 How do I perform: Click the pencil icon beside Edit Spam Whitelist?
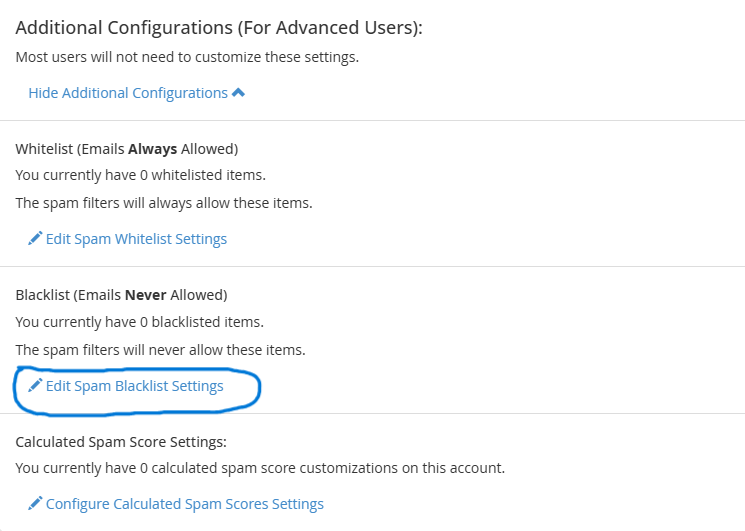click(x=35, y=239)
